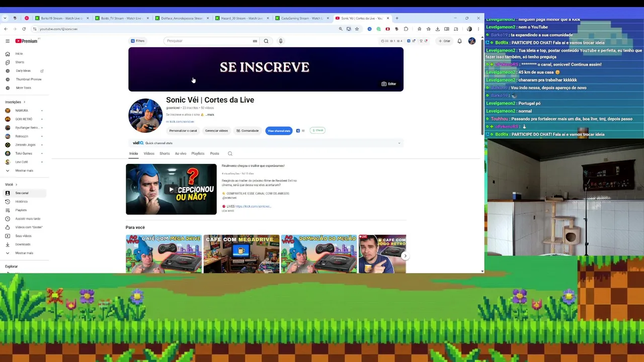The image size is (644, 362).
Task: Click the Chrome address bar URL
Action: [58, 29]
